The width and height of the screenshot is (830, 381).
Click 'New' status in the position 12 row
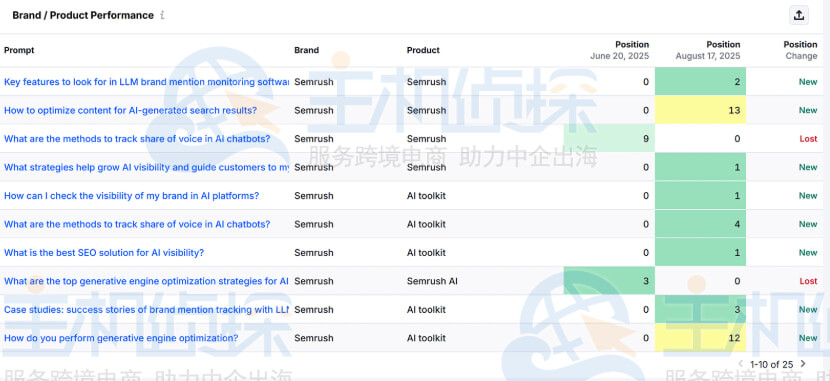click(x=808, y=338)
